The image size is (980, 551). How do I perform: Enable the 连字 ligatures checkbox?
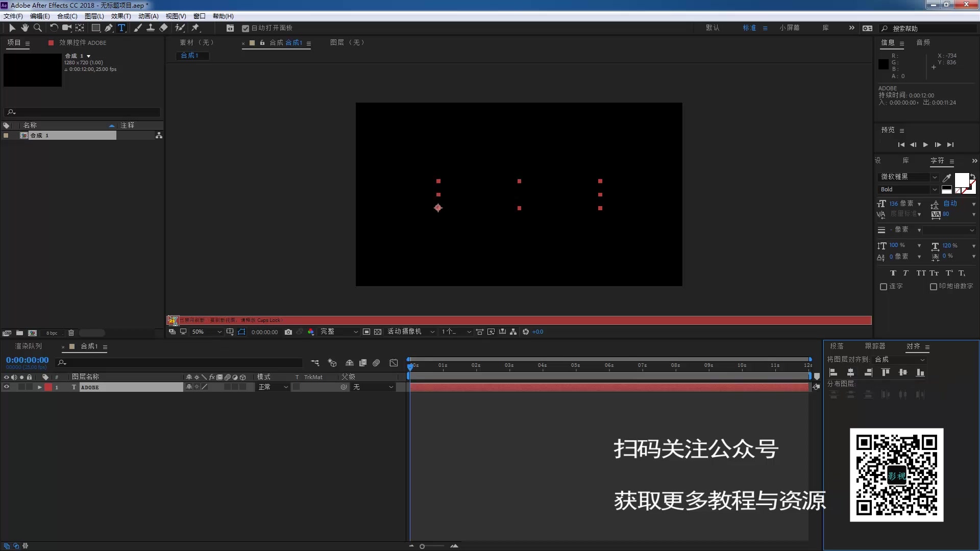coord(884,287)
